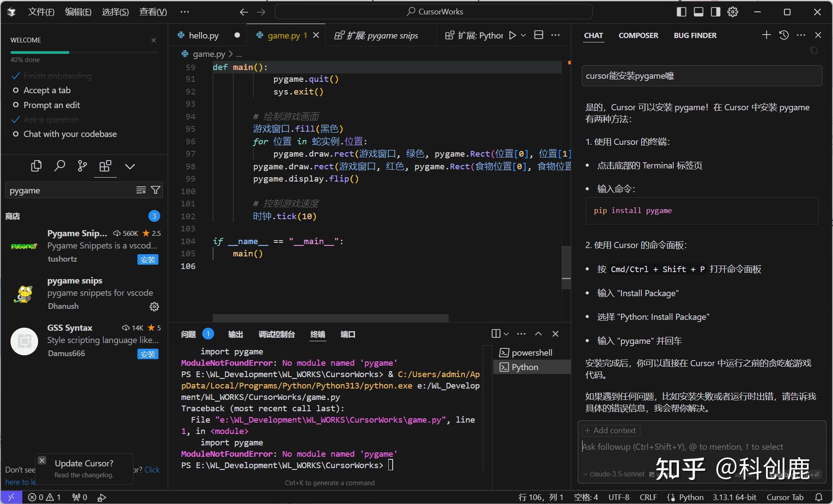Click the Run Python file play icon
The height and width of the screenshot is (504, 833).
pos(512,35)
